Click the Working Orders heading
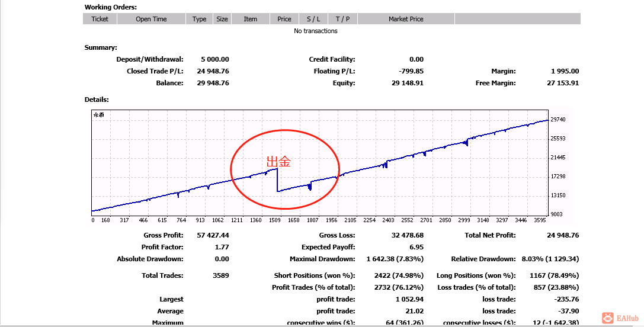The width and height of the screenshot is (644, 327). point(110,7)
